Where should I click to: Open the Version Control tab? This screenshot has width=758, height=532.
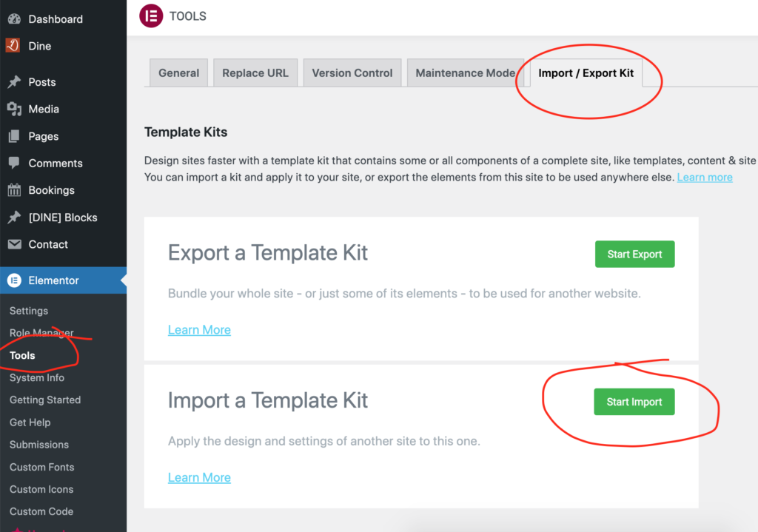pyautogui.click(x=352, y=73)
